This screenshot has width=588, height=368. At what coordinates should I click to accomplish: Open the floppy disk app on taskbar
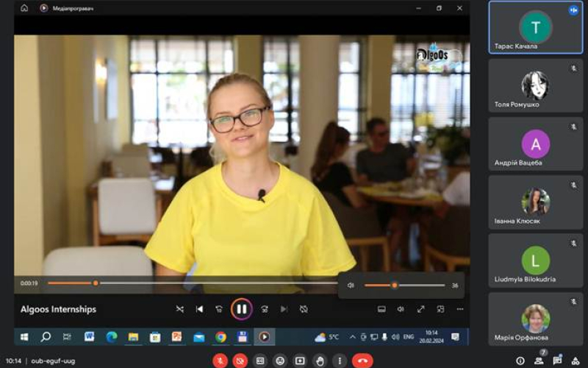point(243,337)
